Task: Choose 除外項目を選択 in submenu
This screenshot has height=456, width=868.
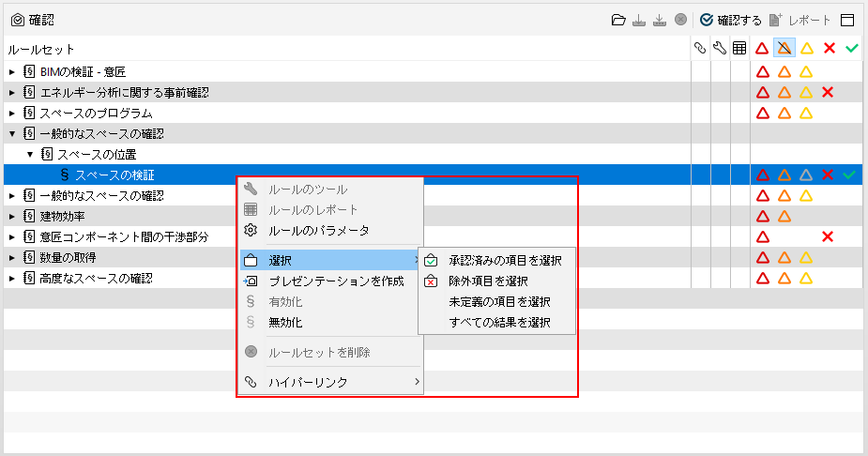Action: (x=497, y=281)
